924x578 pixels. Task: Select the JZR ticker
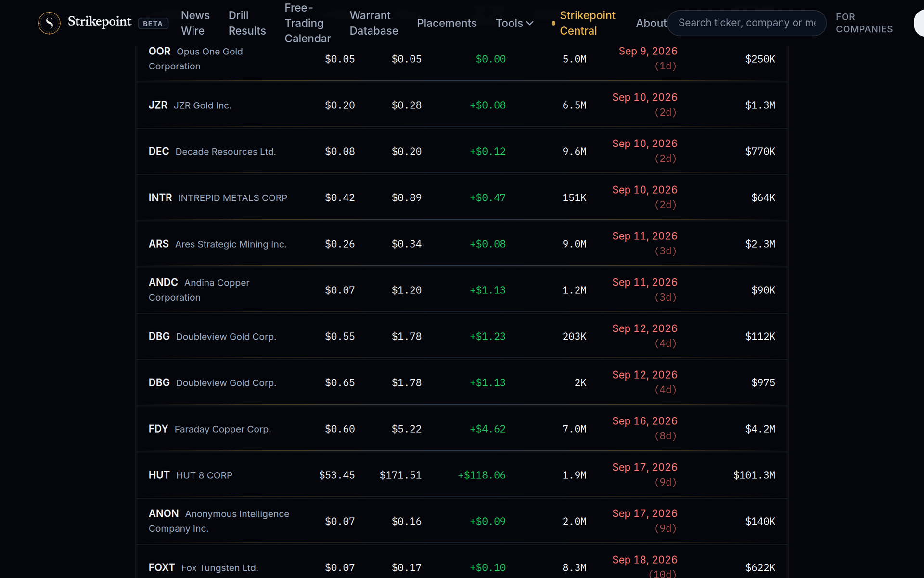click(158, 105)
